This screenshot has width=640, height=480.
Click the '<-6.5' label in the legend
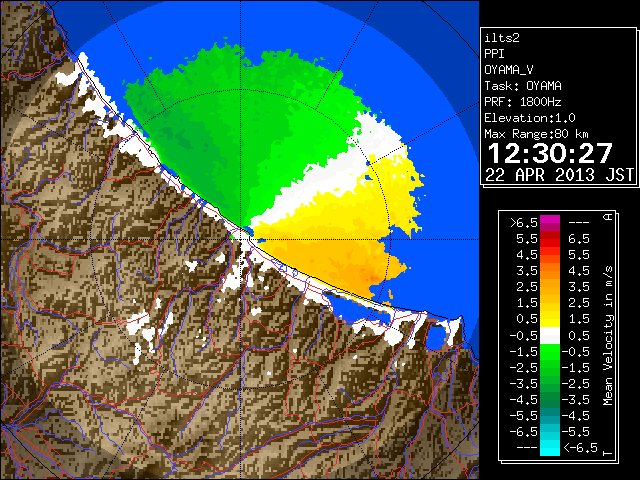tap(580, 448)
